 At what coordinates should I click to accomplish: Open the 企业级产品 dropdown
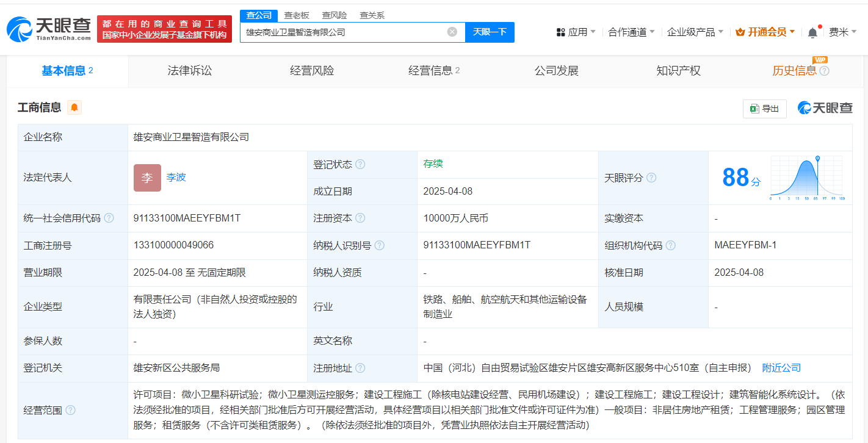coord(695,32)
